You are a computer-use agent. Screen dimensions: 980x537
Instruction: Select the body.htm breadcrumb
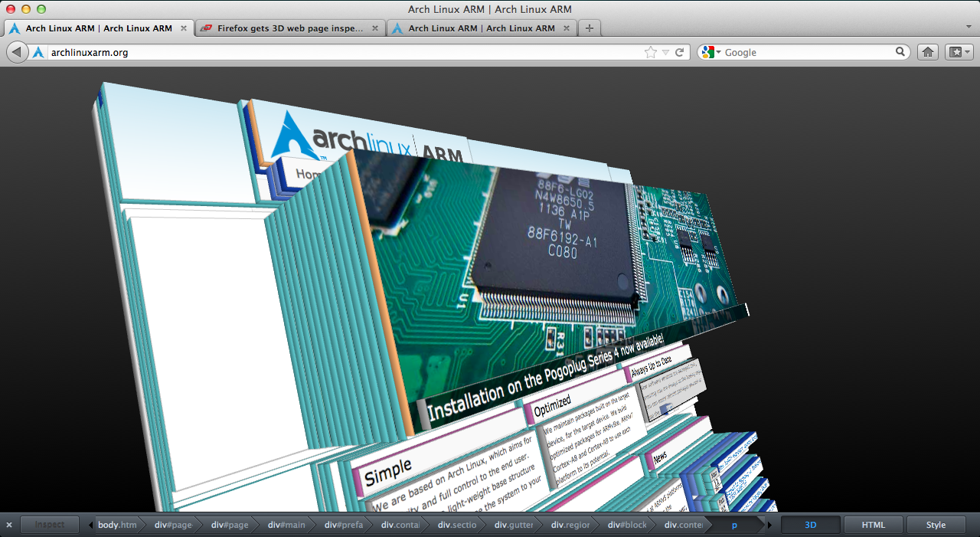[117, 525]
